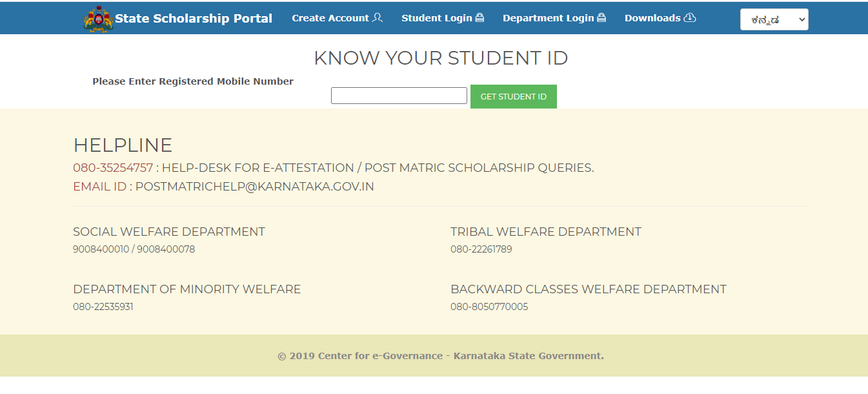Click the person icon beside Create Account
The image size is (868, 394).
378,17
